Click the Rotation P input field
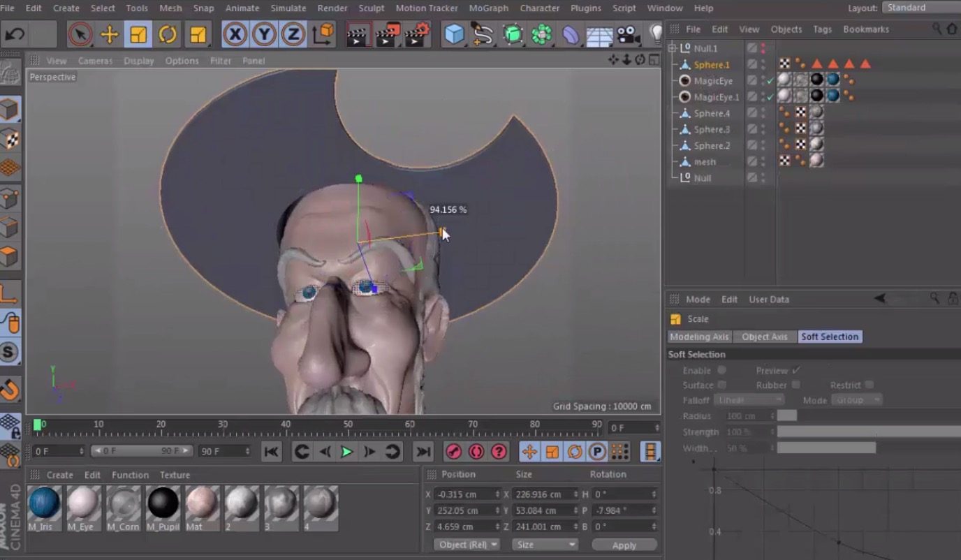961x560 pixels. point(625,510)
